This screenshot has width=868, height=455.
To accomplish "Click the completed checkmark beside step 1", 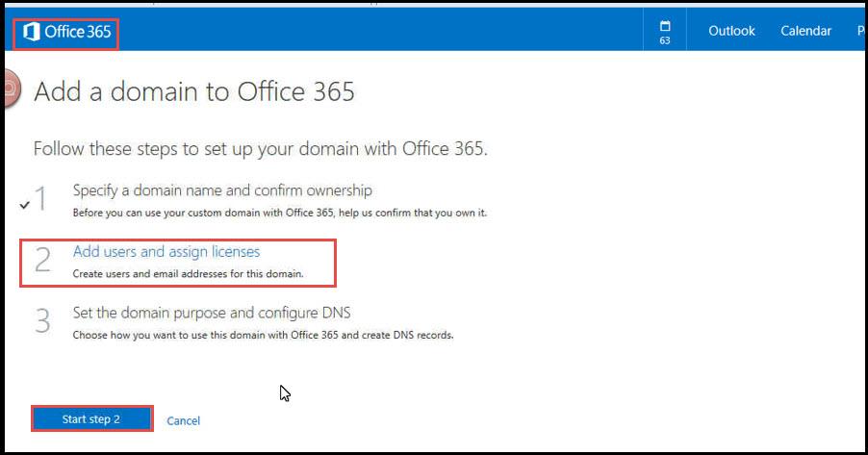I will click(x=24, y=205).
